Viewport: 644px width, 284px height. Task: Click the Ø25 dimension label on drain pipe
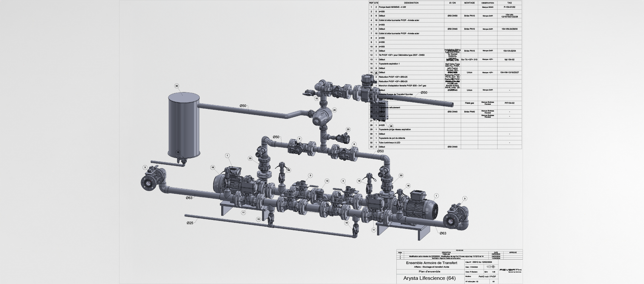point(190,223)
